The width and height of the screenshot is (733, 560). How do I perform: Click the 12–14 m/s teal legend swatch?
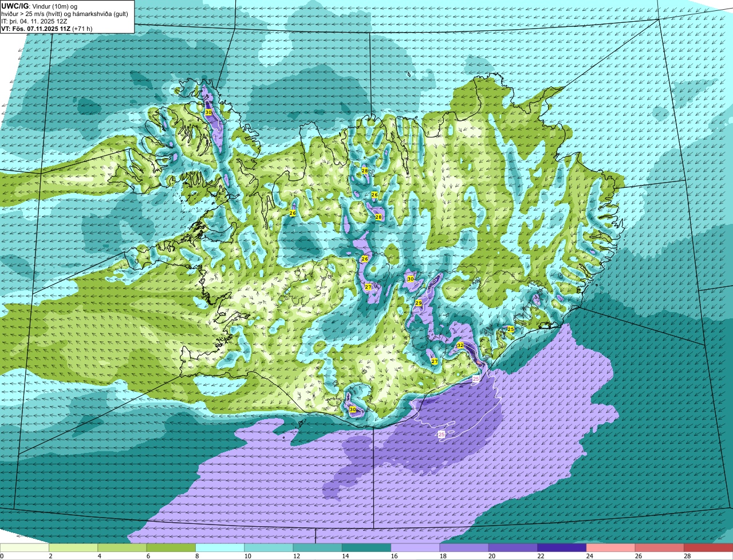(x=317, y=547)
